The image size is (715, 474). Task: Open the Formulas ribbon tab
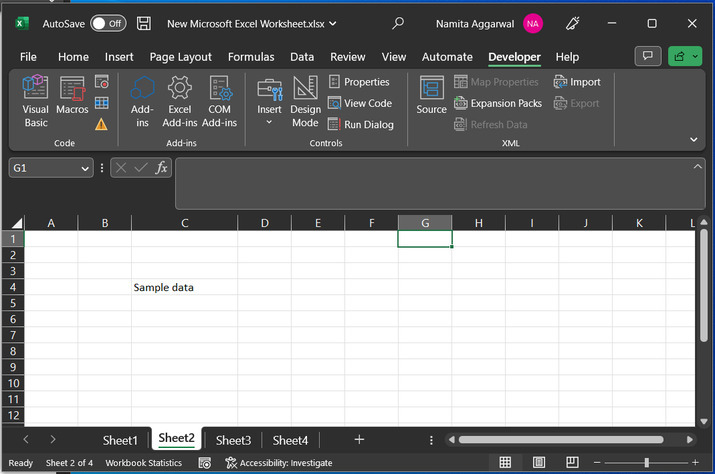pos(251,57)
